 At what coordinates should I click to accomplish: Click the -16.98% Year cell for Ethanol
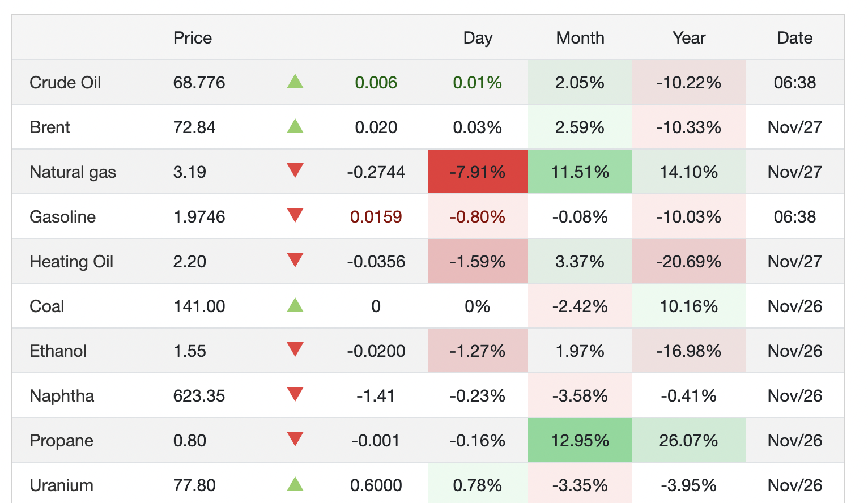[689, 351]
